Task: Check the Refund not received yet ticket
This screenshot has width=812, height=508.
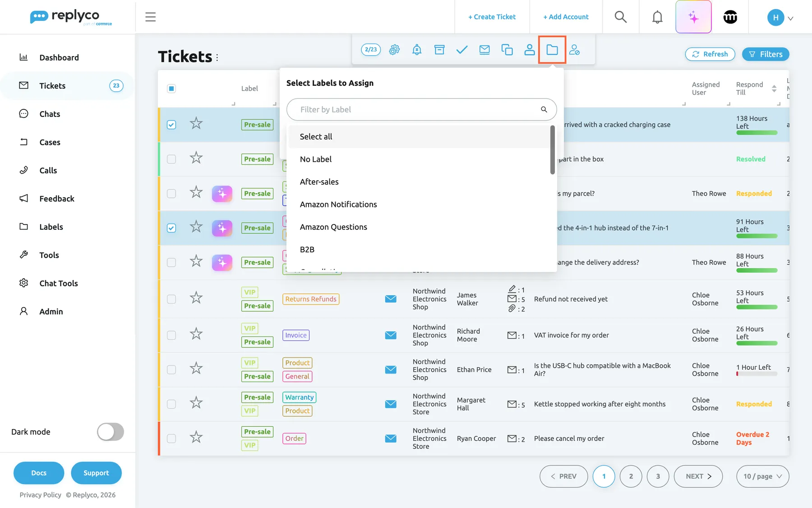Action: click(x=171, y=299)
